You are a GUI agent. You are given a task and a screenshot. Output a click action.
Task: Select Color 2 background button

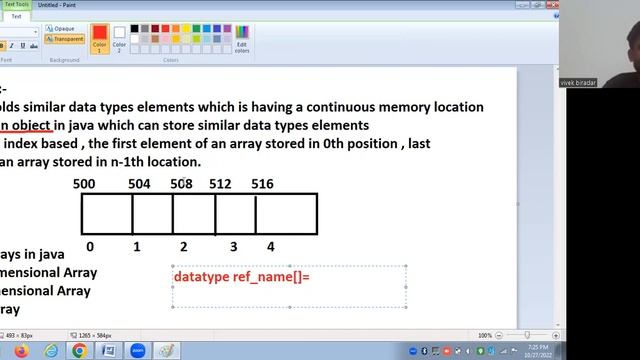(119, 39)
